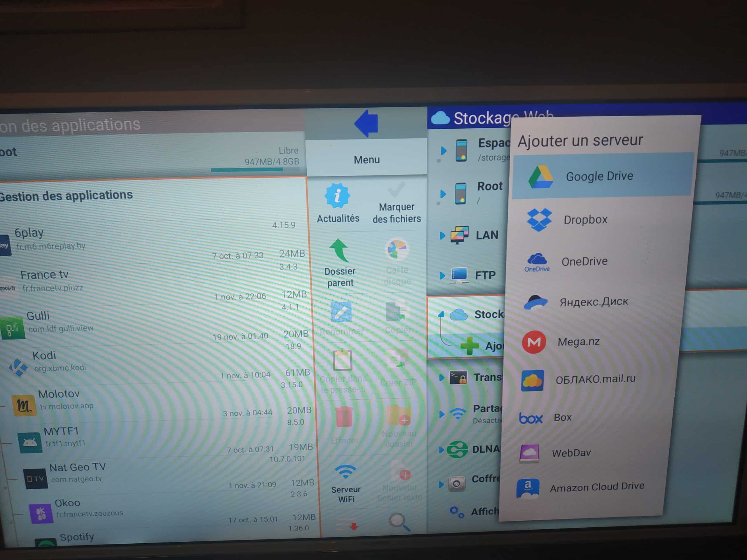Open Carte disque pie chart icon
The height and width of the screenshot is (560, 747).
point(397,249)
